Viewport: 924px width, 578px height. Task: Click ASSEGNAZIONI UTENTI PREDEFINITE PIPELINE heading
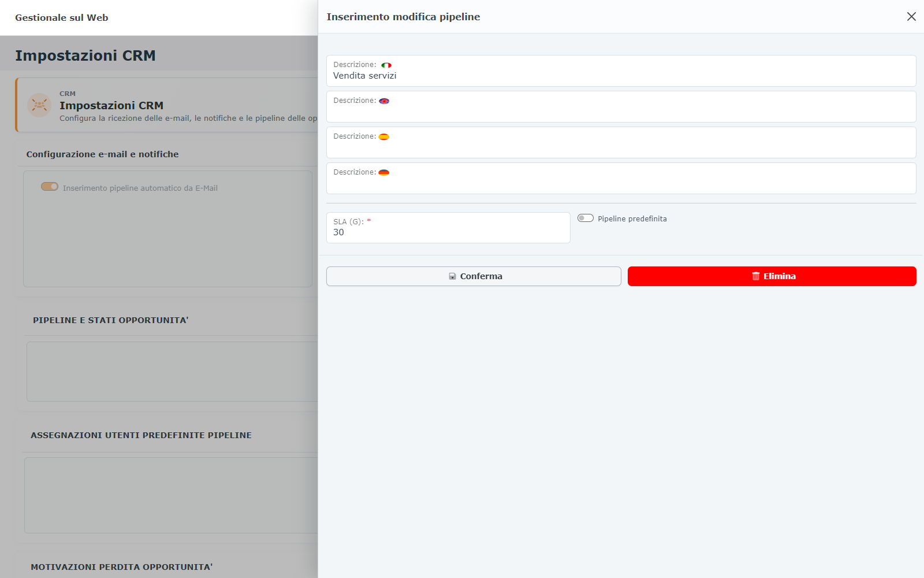tap(141, 435)
